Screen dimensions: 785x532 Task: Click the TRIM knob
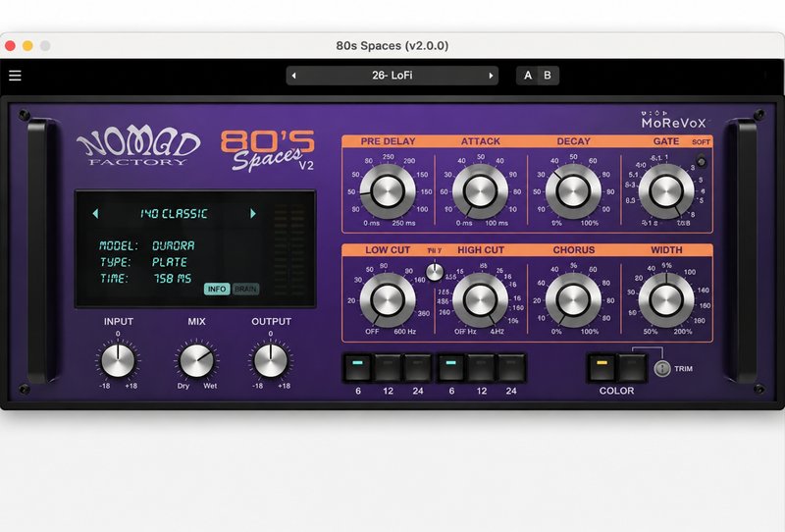tap(662, 369)
